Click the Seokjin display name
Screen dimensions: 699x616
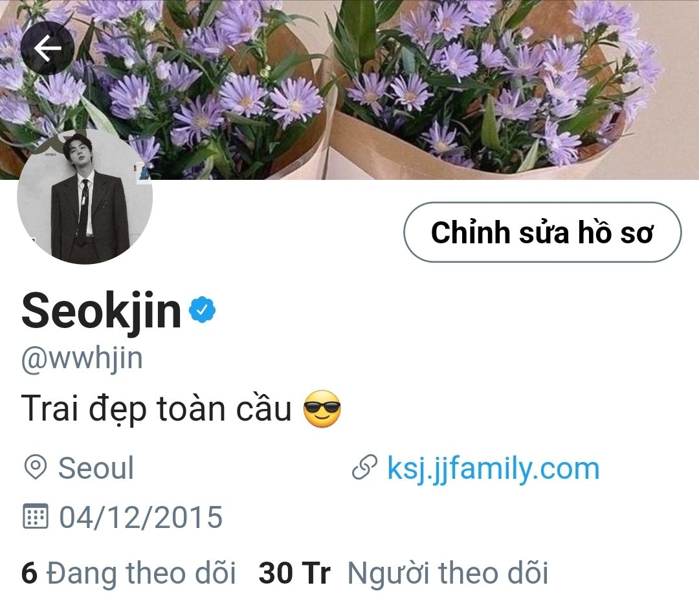tap(101, 311)
